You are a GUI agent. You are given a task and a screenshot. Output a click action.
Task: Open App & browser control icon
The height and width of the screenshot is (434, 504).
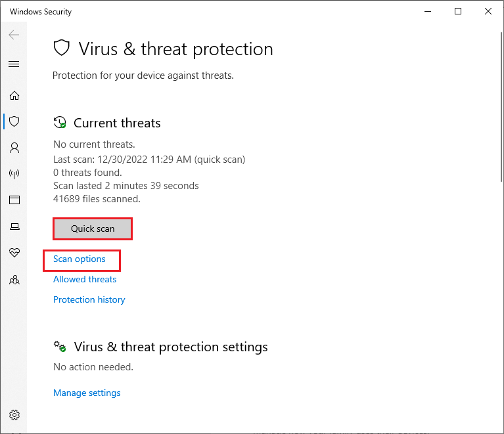click(x=14, y=200)
